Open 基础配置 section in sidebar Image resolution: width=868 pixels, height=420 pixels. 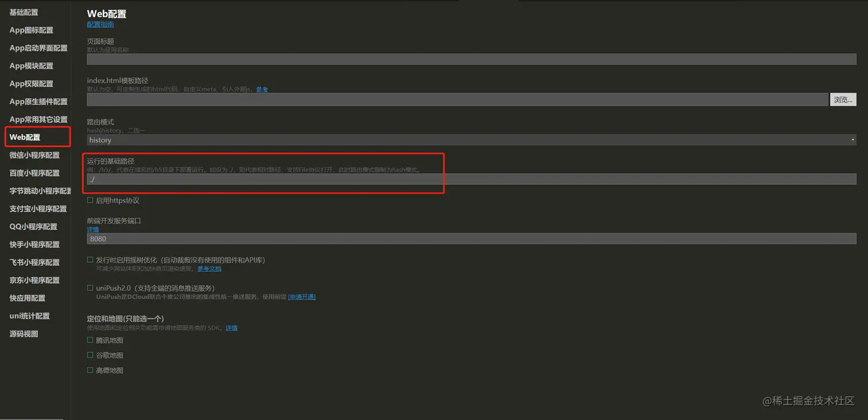coord(24,12)
